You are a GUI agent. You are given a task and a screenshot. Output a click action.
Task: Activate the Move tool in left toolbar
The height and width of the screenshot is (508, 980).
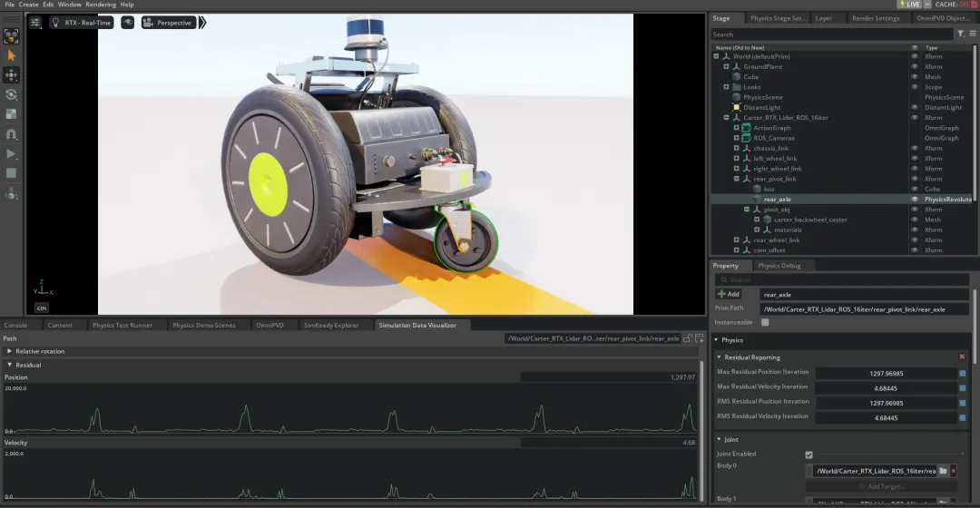[x=11, y=75]
